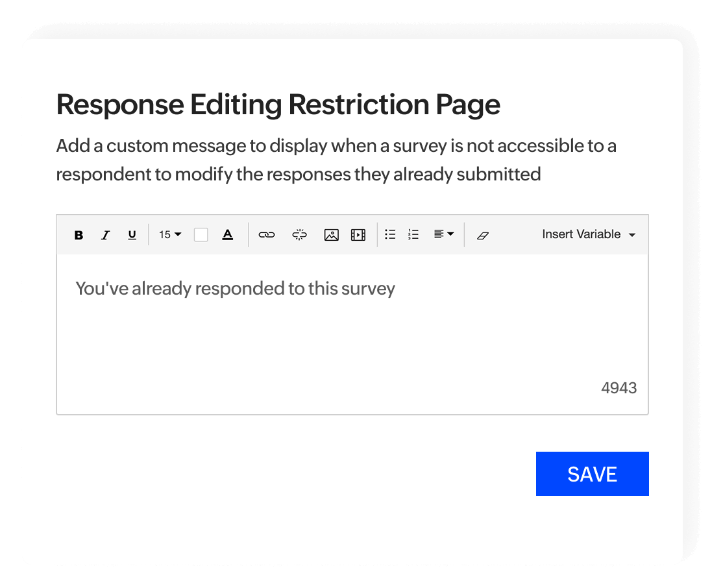Clear formatting with the eraser tool
The image size is (723, 588).
click(483, 234)
